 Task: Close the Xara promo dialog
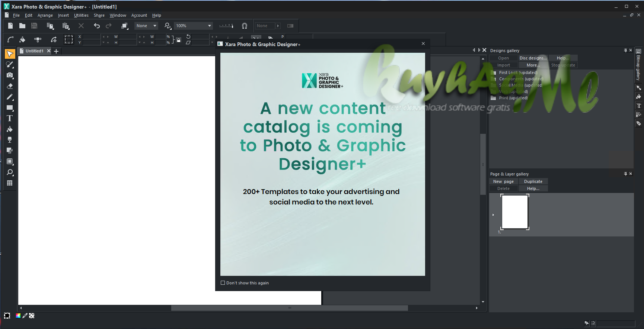pos(423,44)
